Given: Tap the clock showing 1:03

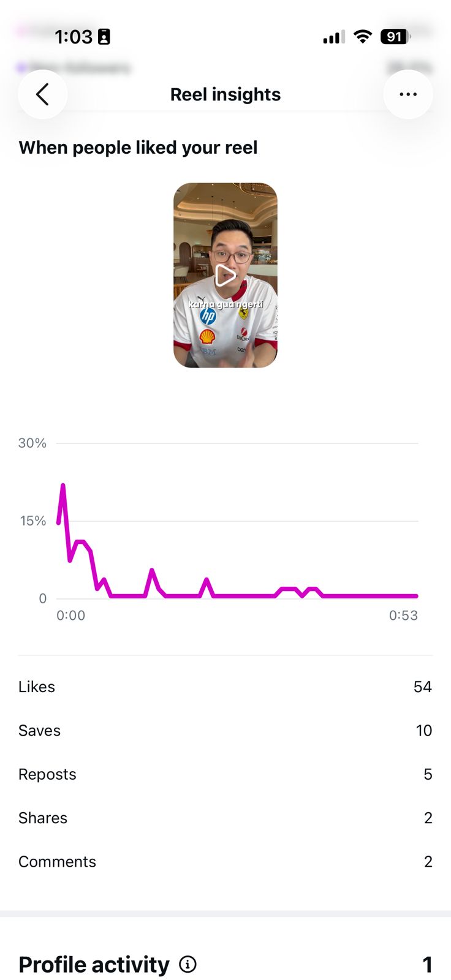Looking at the screenshot, I should coord(74,37).
